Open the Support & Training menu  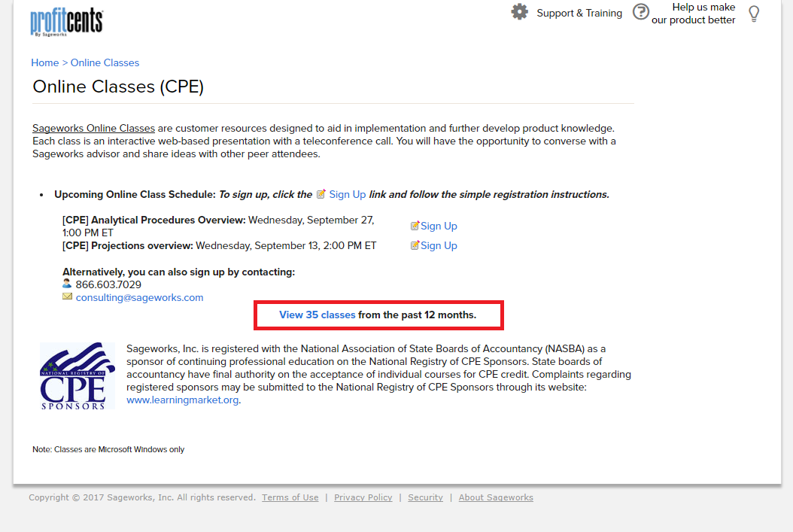click(x=579, y=13)
